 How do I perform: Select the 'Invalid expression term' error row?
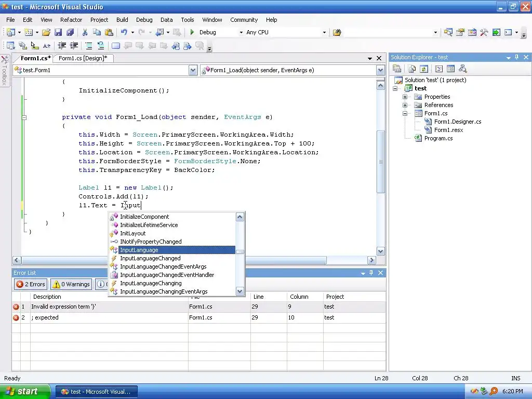coord(199,307)
